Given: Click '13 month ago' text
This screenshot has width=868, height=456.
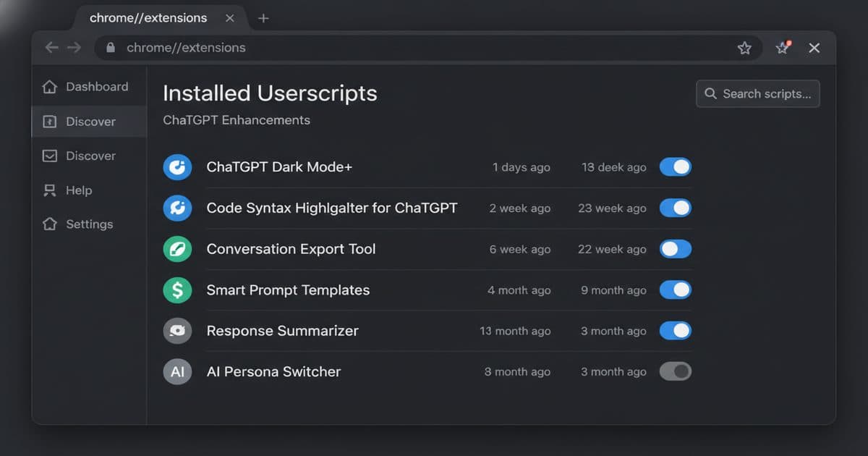Looking at the screenshot, I should 515,331.
